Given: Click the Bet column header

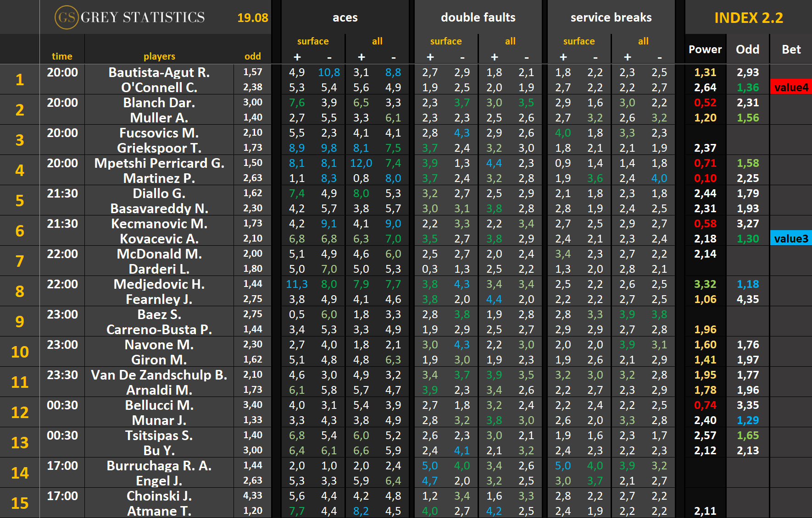Looking at the screenshot, I should (x=791, y=50).
